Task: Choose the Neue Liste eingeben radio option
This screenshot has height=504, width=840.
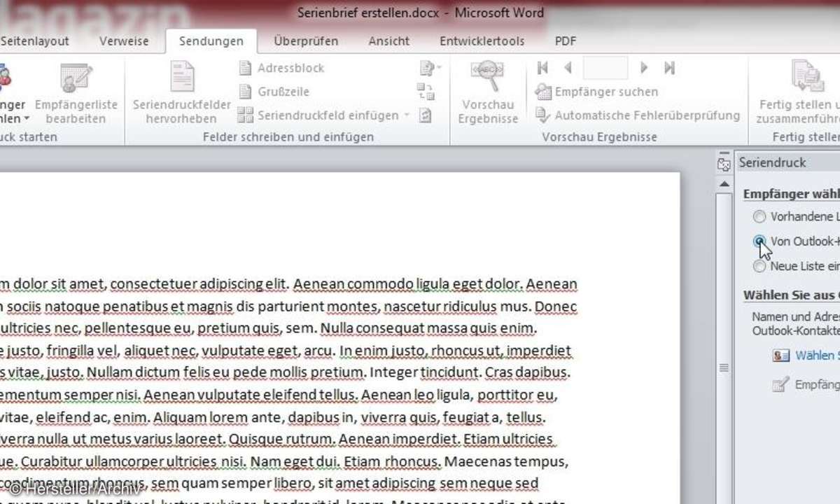Action: coord(759,266)
